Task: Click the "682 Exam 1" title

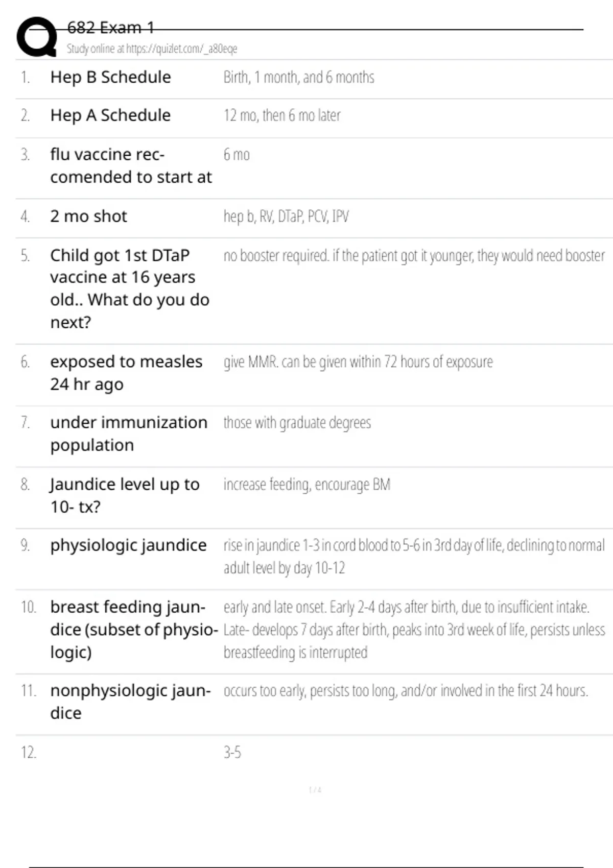Action: pyautogui.click(x=110, y=28)
